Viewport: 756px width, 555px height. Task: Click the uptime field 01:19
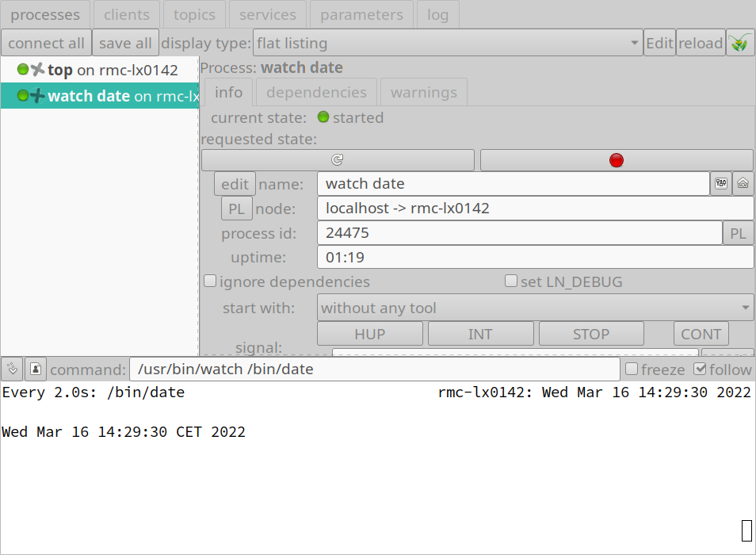(x=535, y=257)
